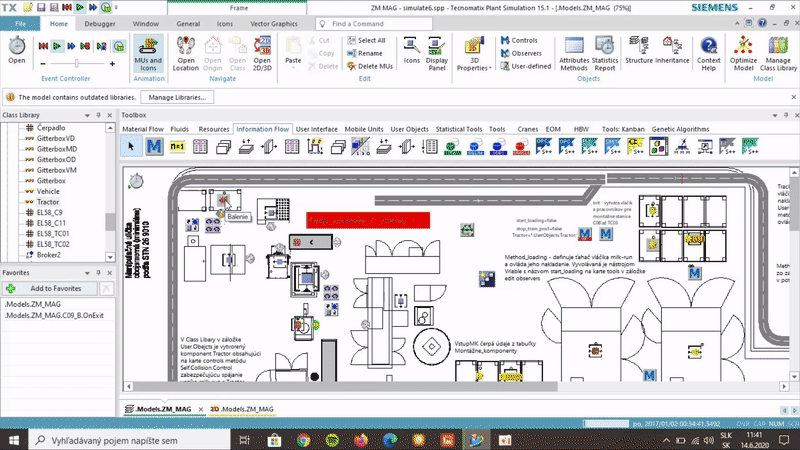Open the 2D/3D view
The width and height of the screenshot is (800, 450).
(262, 54)
